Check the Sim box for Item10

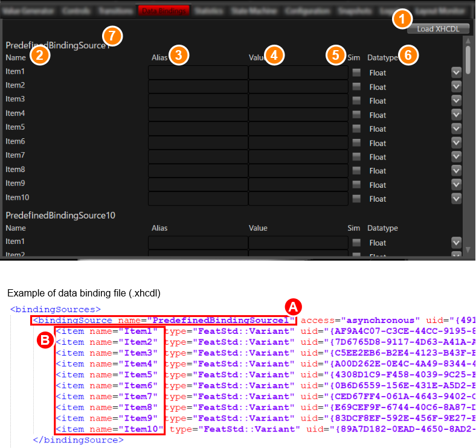tap(356, 199)
